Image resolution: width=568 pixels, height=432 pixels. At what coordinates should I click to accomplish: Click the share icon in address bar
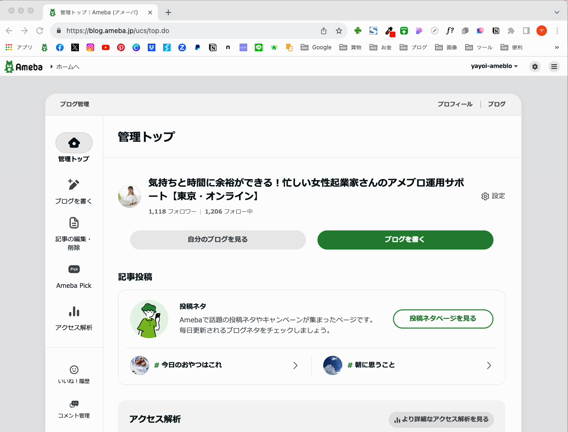pyautogui.click(x=323, y=31)
